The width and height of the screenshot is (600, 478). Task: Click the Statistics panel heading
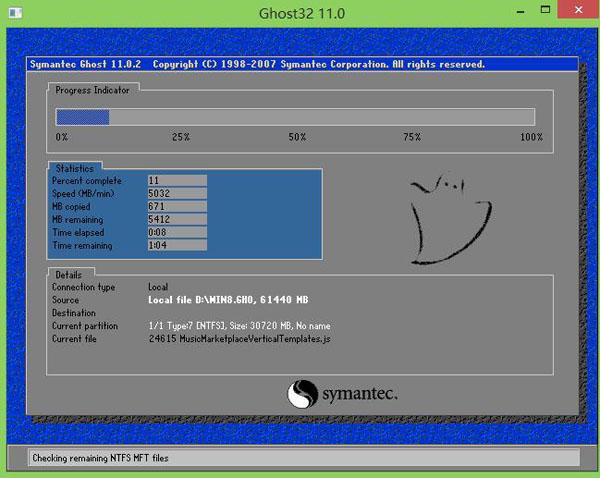click(75, 168)
